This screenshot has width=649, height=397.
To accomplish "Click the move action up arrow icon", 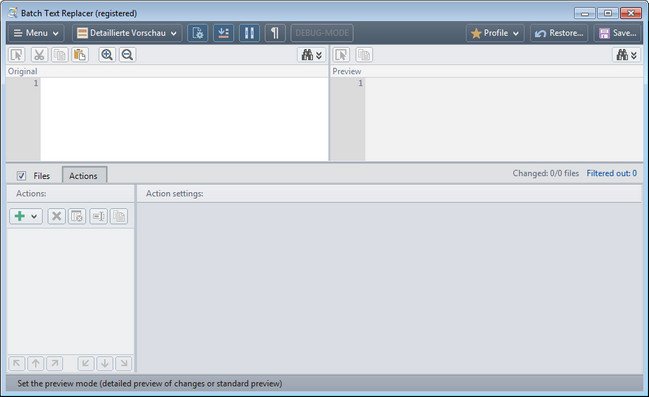I will point(36,363).
